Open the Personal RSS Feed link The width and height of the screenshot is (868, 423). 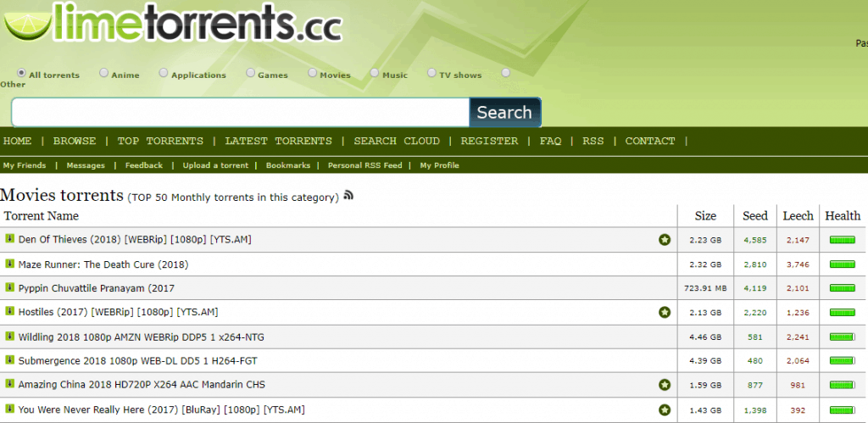[x=364, y=165]
